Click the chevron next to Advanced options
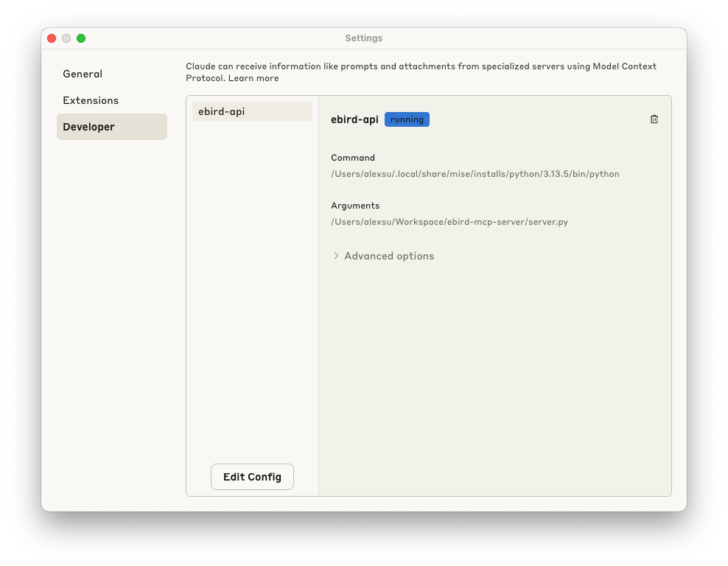728x566 pixels. pos(336,256)
